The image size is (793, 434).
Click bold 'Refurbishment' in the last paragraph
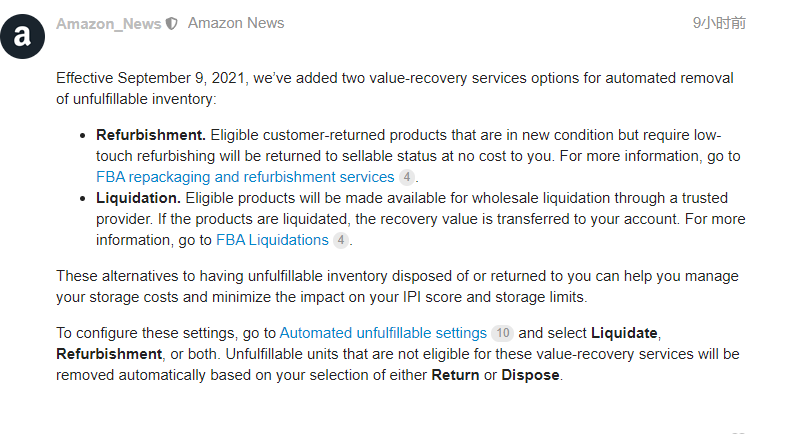coord(109,354)
